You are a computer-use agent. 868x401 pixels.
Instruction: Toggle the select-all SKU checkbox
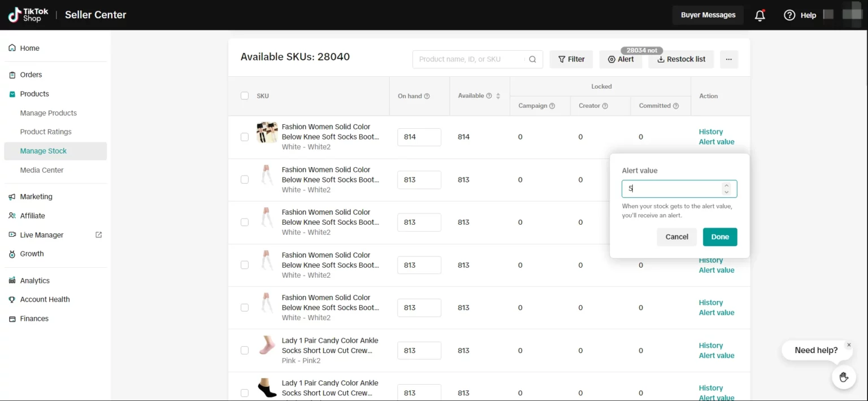pyautogui.click(x=245, y=96)
